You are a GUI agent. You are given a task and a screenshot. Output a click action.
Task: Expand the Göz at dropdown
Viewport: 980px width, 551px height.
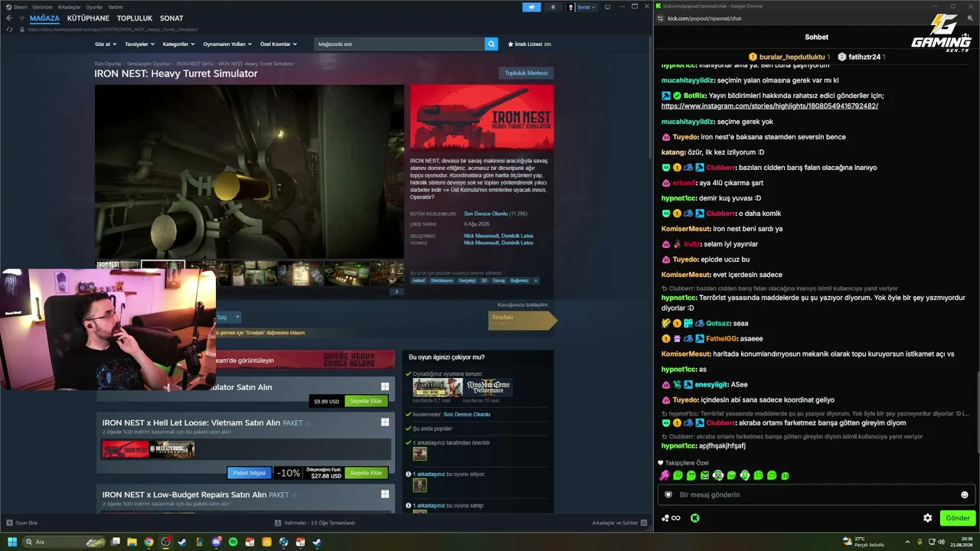click(x=106, y=44)
